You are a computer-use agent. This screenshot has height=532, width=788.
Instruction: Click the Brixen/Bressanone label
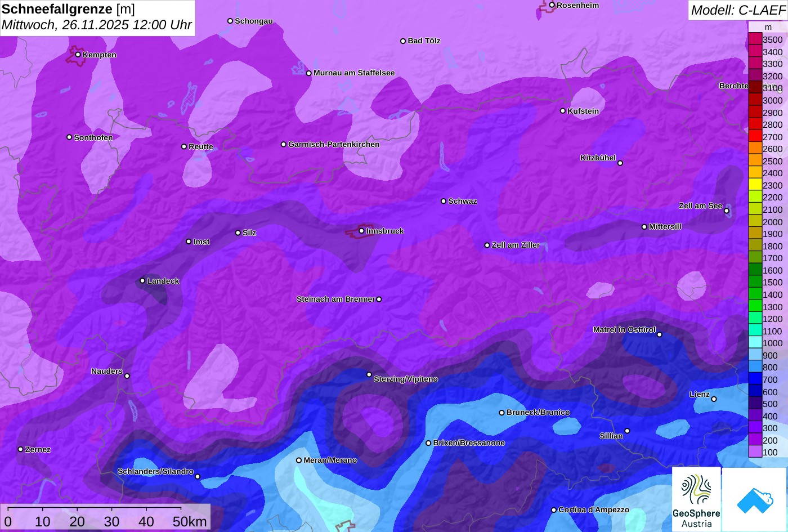coord(469,443)
